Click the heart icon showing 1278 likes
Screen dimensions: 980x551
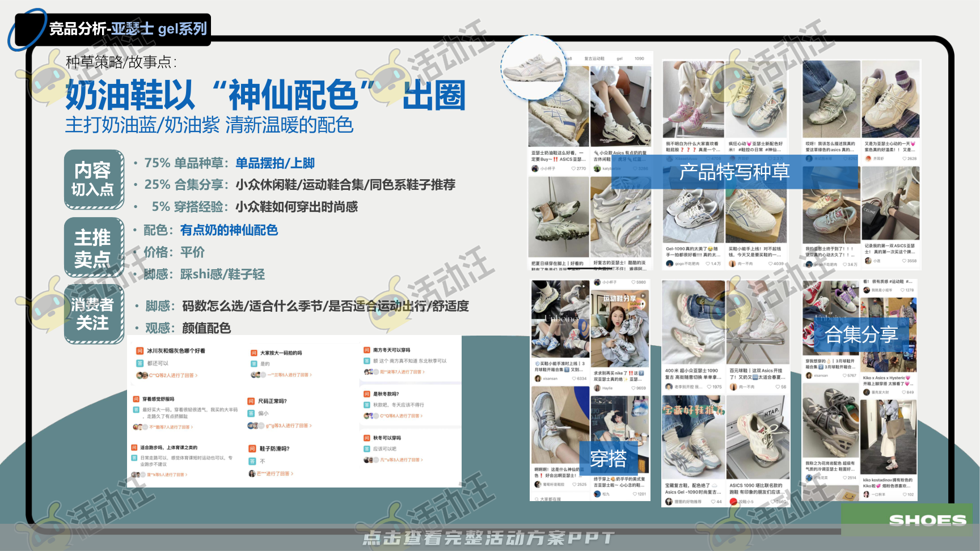coord(902,290)
